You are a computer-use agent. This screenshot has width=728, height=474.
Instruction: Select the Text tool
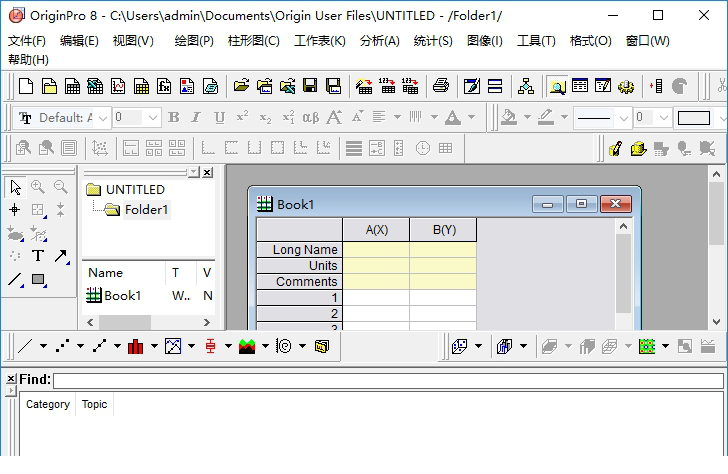point(38,256)
